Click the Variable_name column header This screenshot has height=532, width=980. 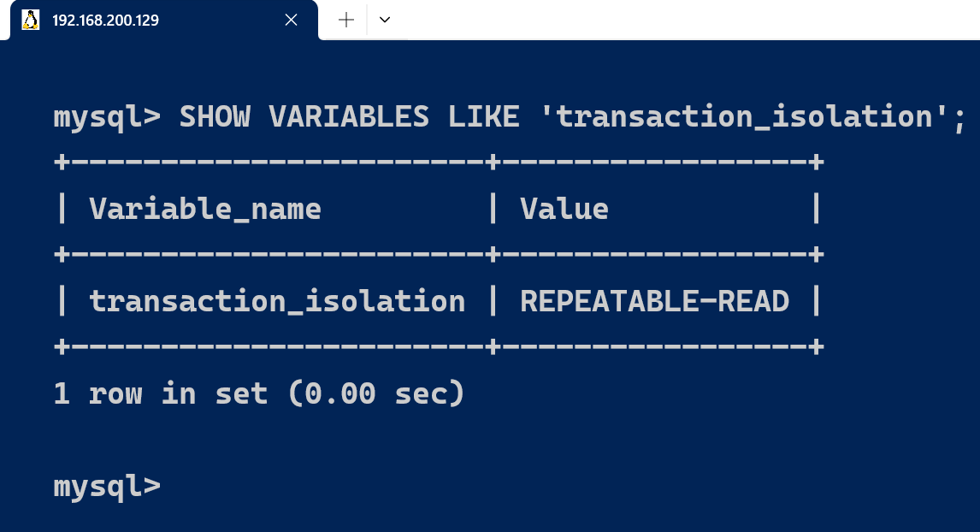click(x=205, y=209)
